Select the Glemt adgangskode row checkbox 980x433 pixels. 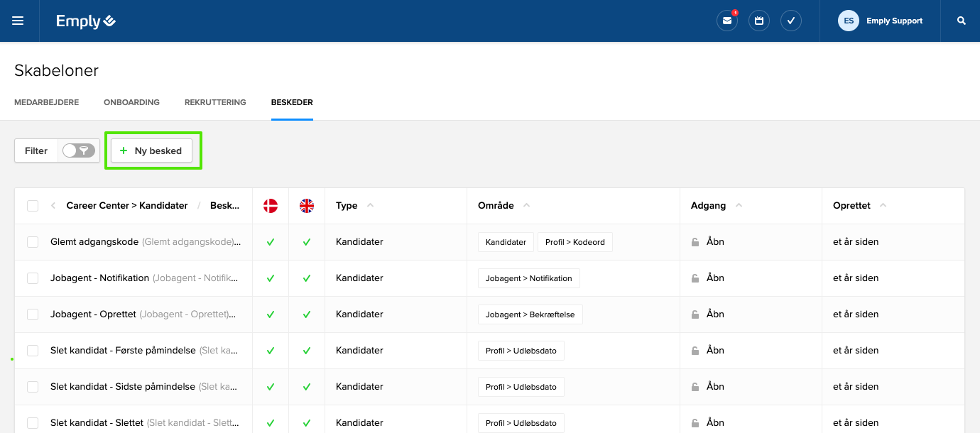coord(33,242)
